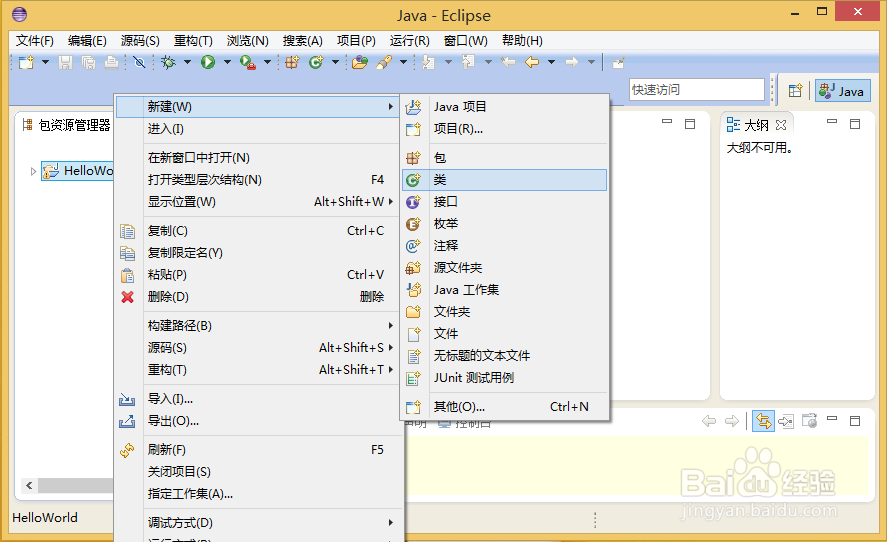The width and height of the screenshot is (887, 542).
Task: Choose 删除(D) with red X icon
Action: [x=257, y=296]
